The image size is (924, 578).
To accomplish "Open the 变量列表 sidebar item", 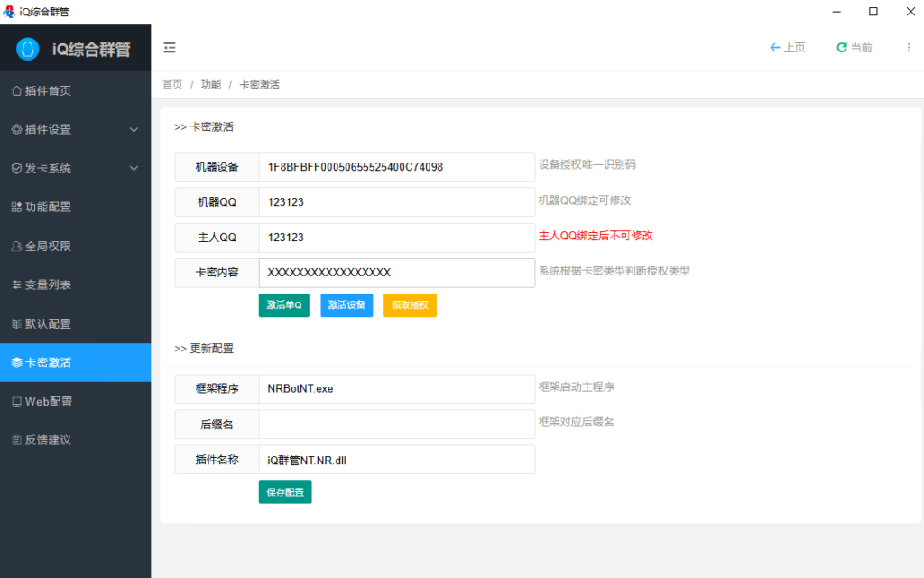I will (76, 284).
